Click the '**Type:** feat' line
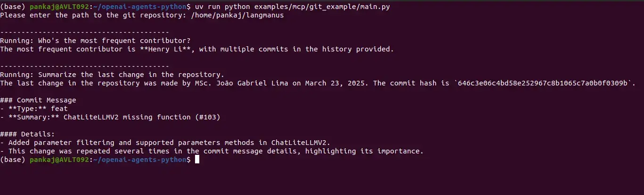 34,109
